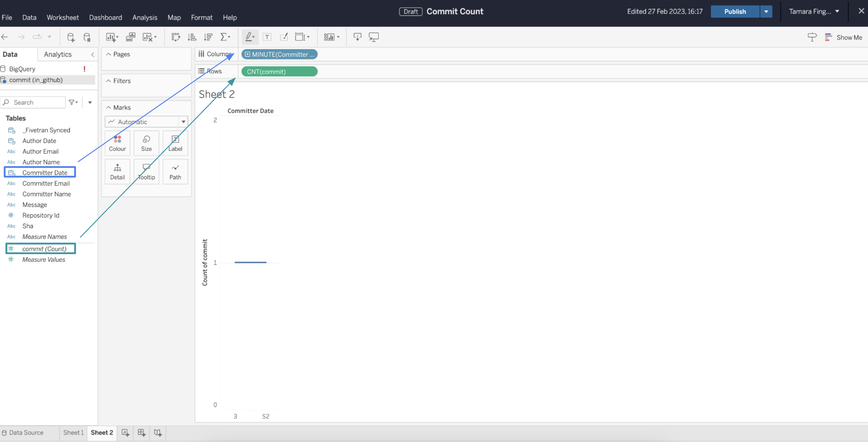Image resolution: width=868 pixels, height=442 pixels.
Task: Switch to the Sheet 1 tab
Action: click(x=73, y=432)
